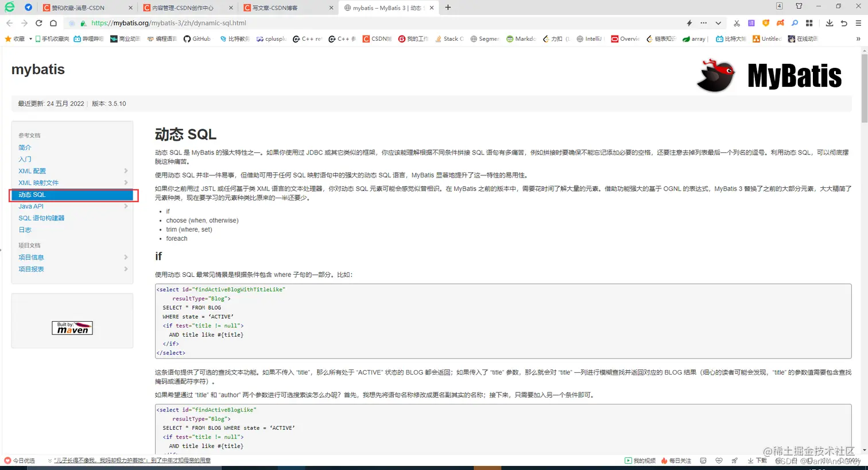Show more bookmarks chevron
The height and width of the screenshot is (470, 868).
(x=858, y=38)
